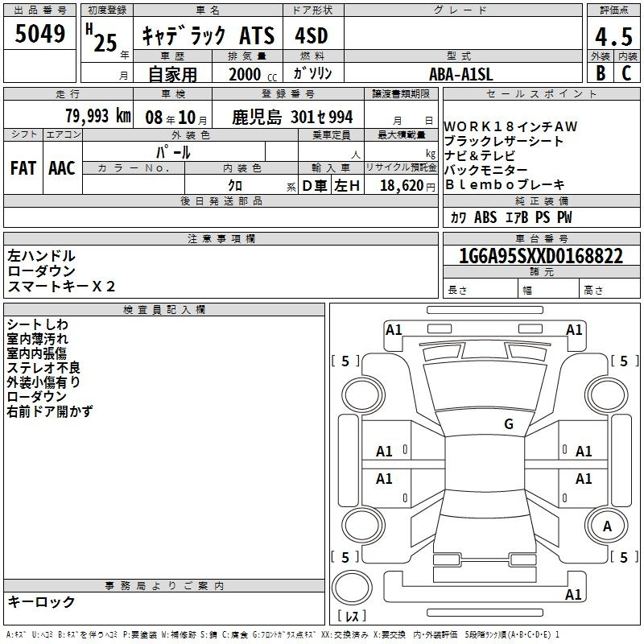
Task: Select the [レス] label below the car diagram
Action: click(352, 617)
